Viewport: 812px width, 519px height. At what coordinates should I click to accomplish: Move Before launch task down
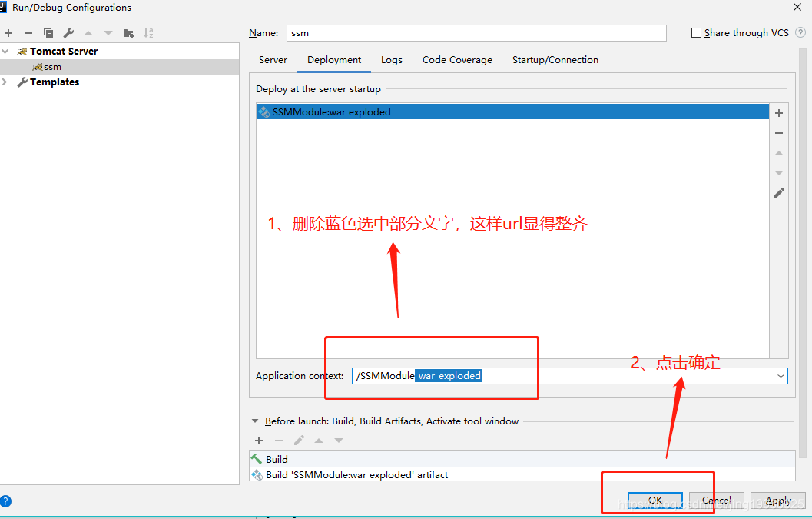click(339, 441)
